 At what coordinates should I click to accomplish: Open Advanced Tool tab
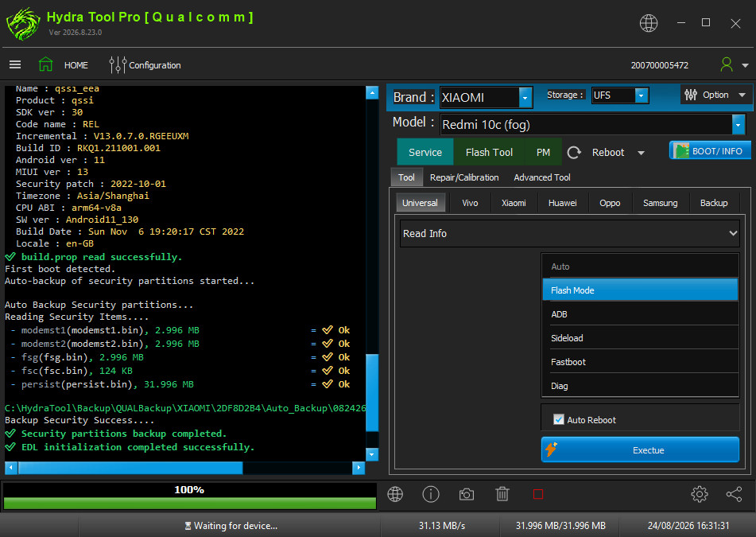point(542,177)
